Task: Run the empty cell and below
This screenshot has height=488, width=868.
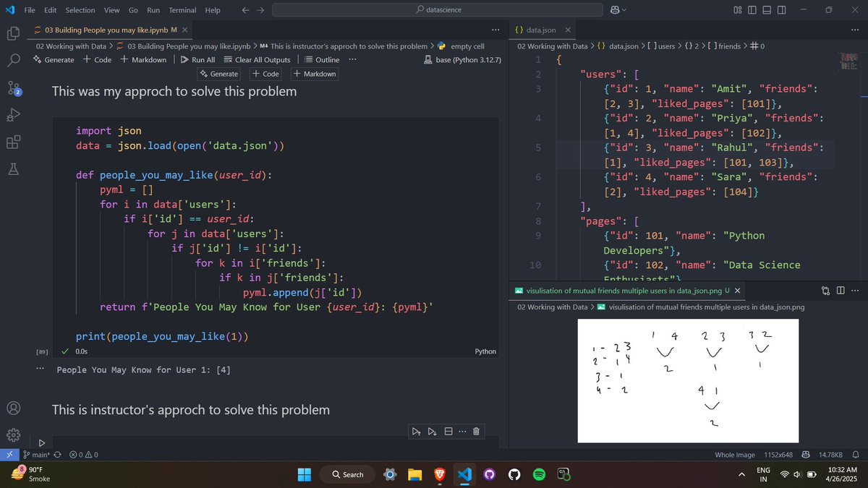Action: (432, 432)
